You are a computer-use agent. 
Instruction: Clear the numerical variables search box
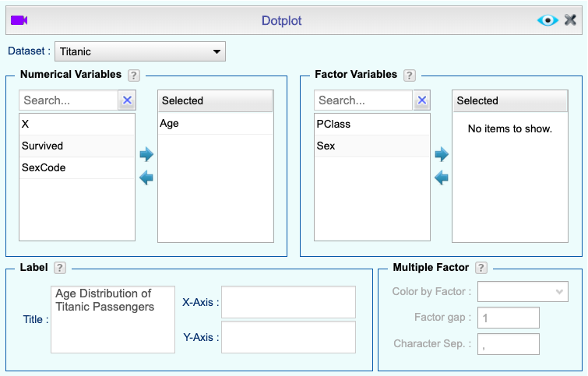(x=127, y=100)
